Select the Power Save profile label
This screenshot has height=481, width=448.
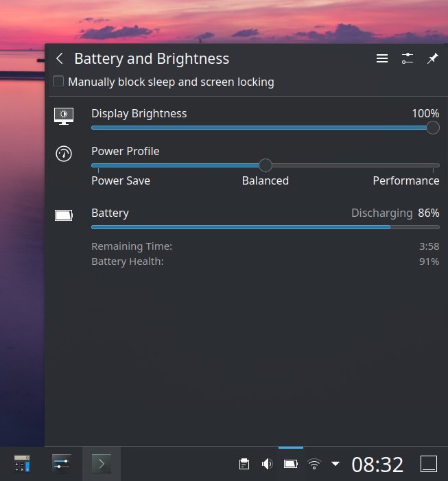pos(121,180)
